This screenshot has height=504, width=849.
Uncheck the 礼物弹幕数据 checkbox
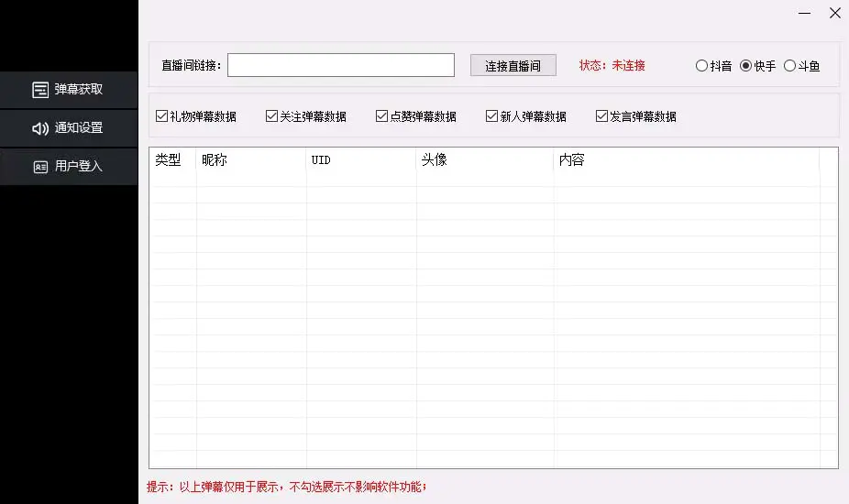point(162,116)
